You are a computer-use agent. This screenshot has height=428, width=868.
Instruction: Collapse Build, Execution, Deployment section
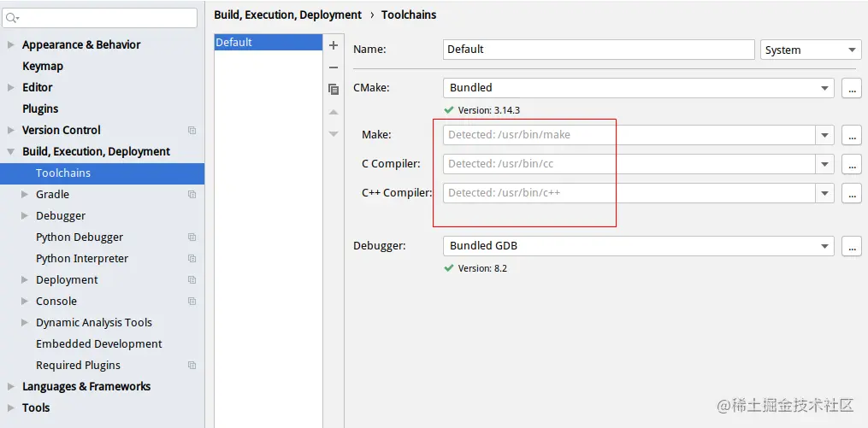click(10, 151)
